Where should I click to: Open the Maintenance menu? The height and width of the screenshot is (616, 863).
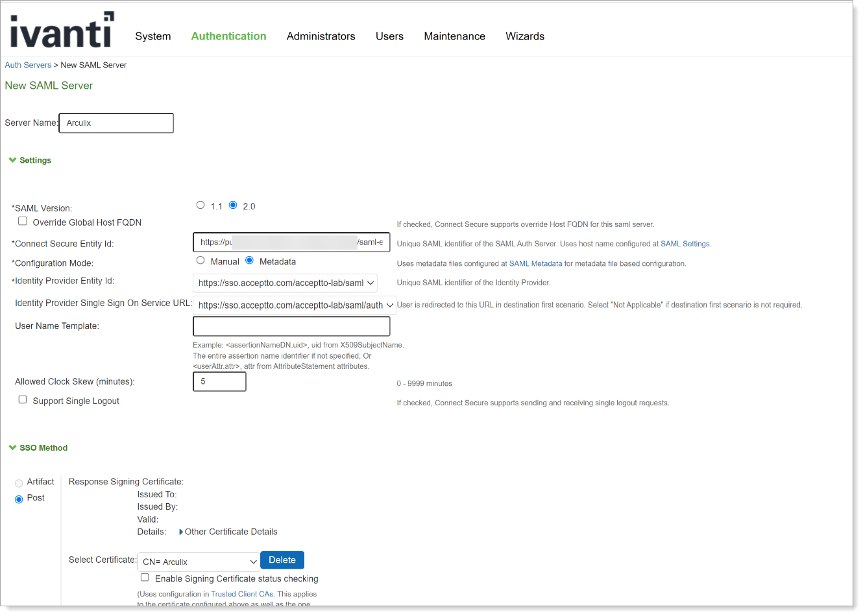454,36
